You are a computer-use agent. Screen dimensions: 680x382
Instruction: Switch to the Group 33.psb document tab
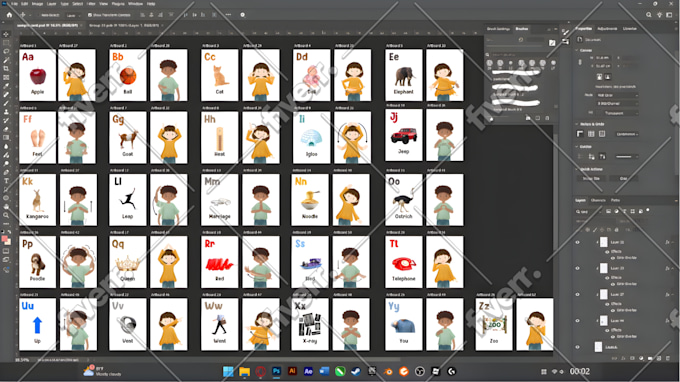(124, 26)
